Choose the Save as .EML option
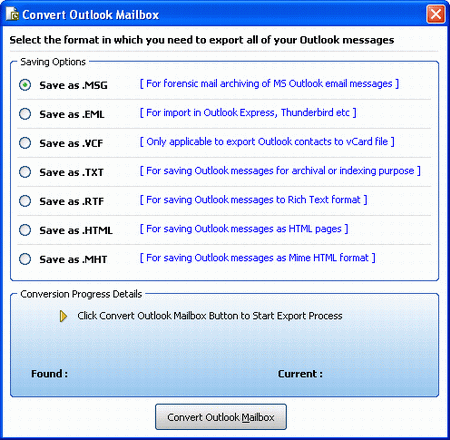This screenshot has width=450, height=440. 25,114
